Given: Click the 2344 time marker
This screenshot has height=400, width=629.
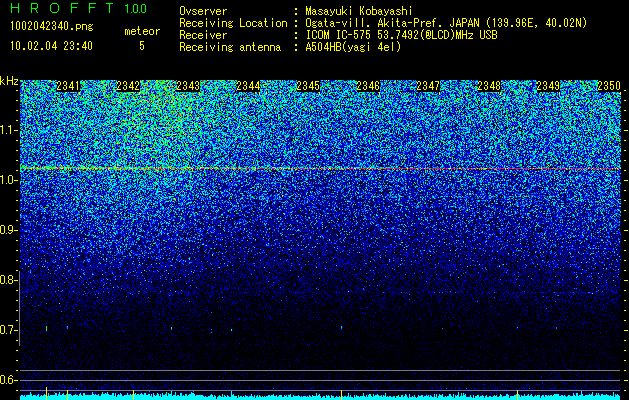Looking at the screenshot, I should tap(248, 86).
